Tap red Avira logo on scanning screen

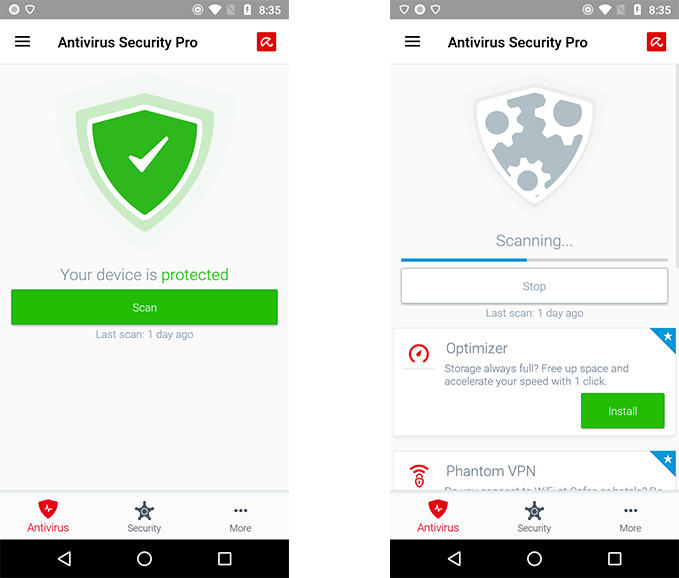pyautogui.click(x=656, y=42)
